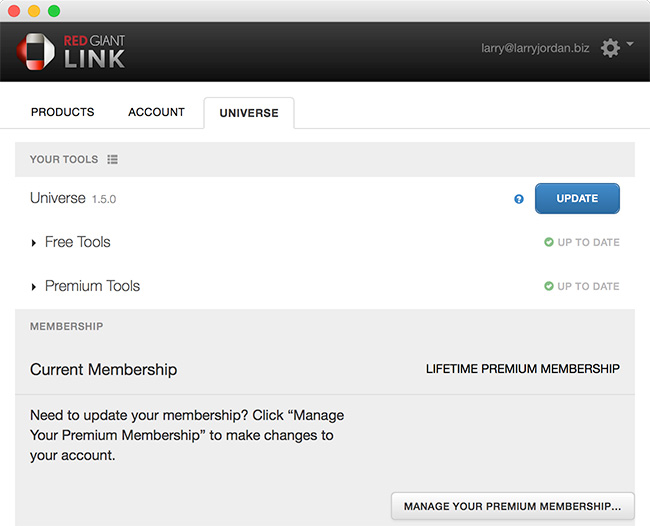Toggle the list view icon beside Your Tools
This screenshot has height=526, width=650.
[112, 159]
